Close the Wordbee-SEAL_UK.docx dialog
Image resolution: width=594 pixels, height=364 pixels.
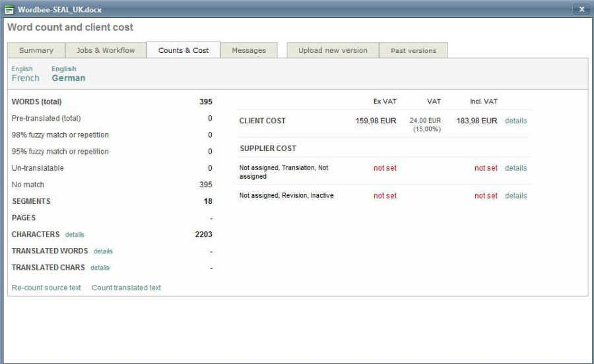coord(581,9)
